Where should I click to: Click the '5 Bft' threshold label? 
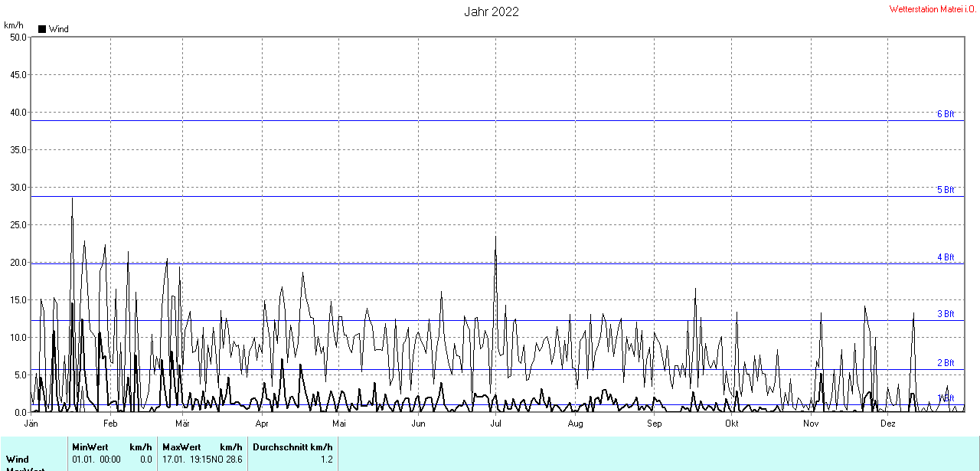pyautogui.click(x=946, y=189)
